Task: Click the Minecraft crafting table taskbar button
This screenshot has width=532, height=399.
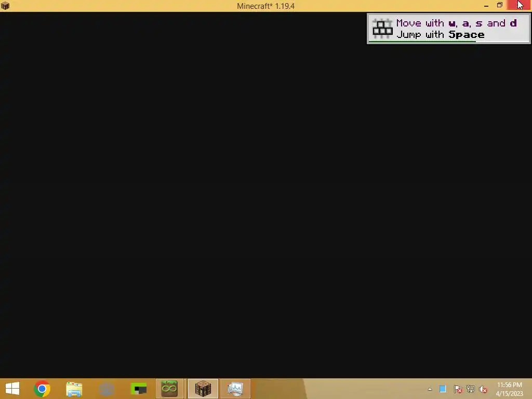Action: 203,389
